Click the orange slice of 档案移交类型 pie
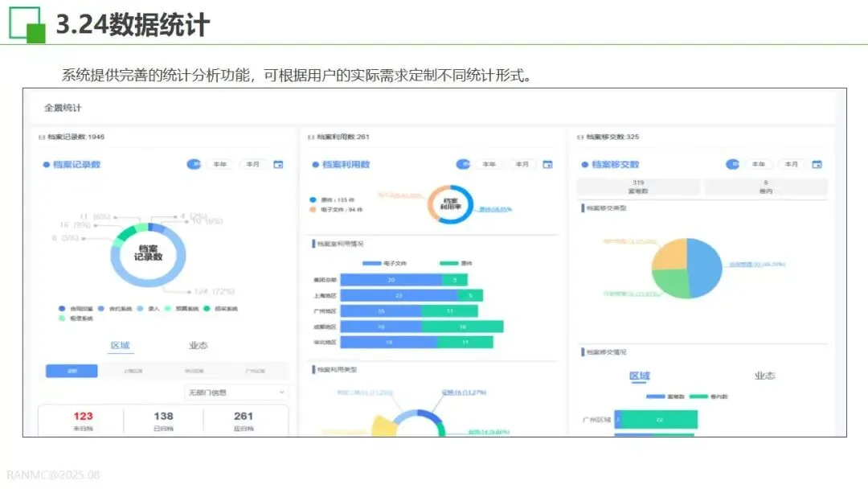868x489 pixels. coord(669,255)
